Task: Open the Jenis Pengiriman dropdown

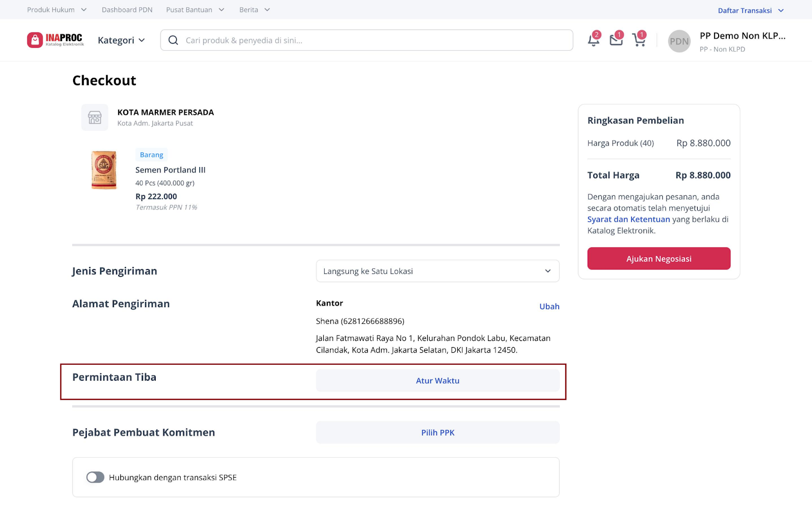Action: [437, 271]
